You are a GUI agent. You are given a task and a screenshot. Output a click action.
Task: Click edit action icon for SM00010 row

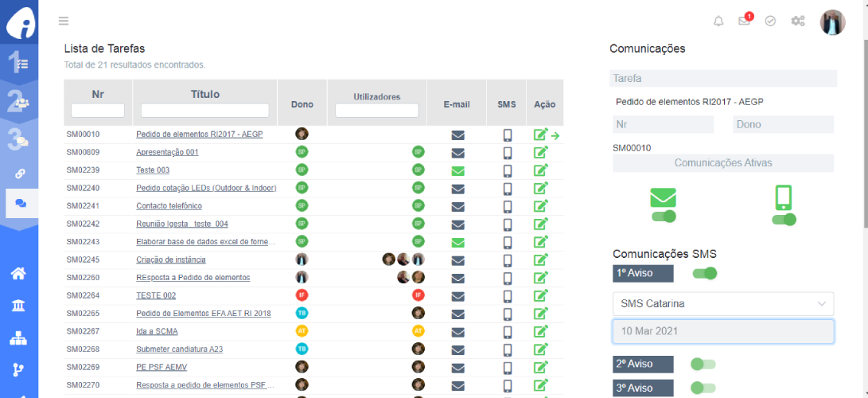click(541, 135)
